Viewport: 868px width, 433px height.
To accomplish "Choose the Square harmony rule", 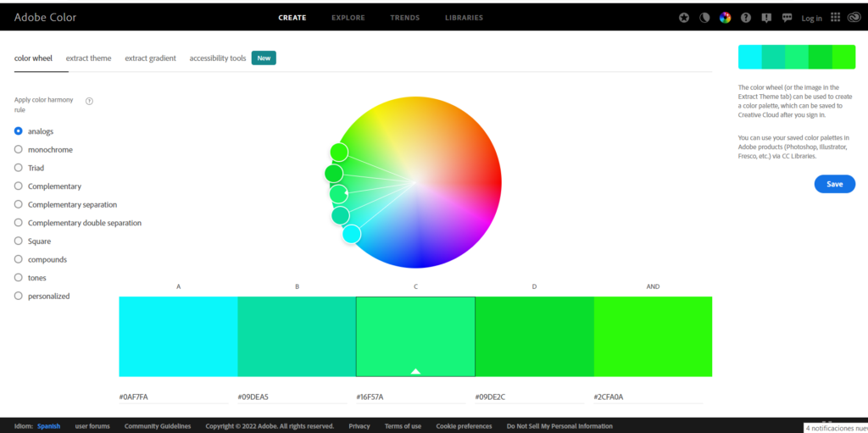I will [x=19, y=241].
